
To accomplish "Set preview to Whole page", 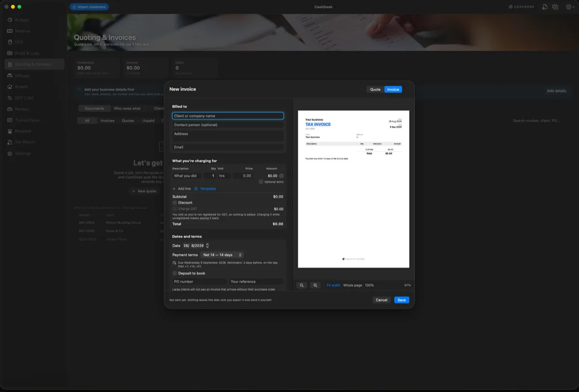I will [x=353, y=285].
